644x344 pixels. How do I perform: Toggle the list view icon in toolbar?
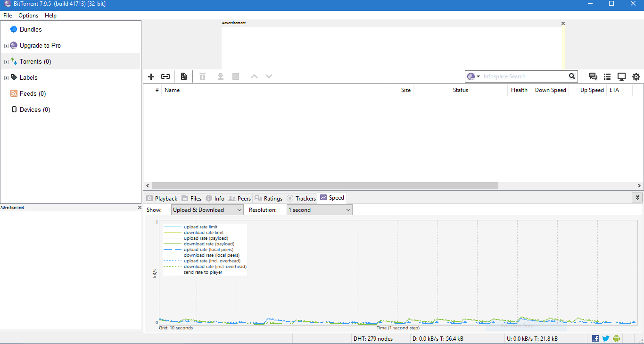[x=607, y=76]
